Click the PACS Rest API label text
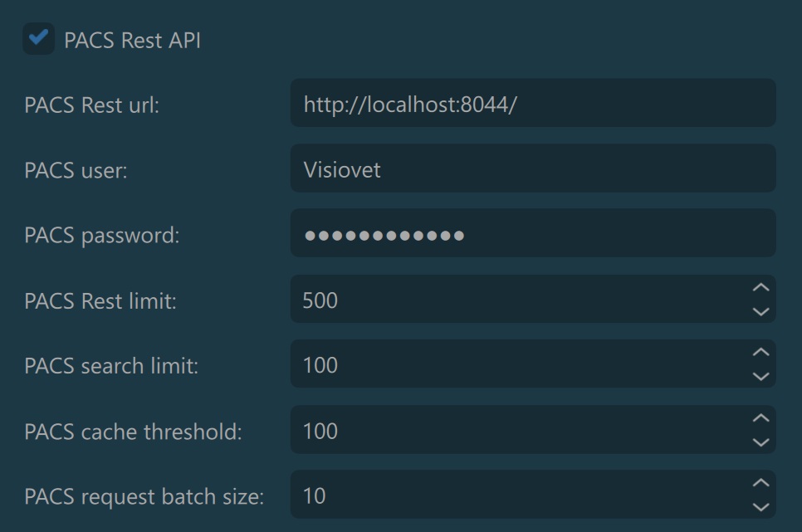Screen dimensions: 802x532 (132, 40)
